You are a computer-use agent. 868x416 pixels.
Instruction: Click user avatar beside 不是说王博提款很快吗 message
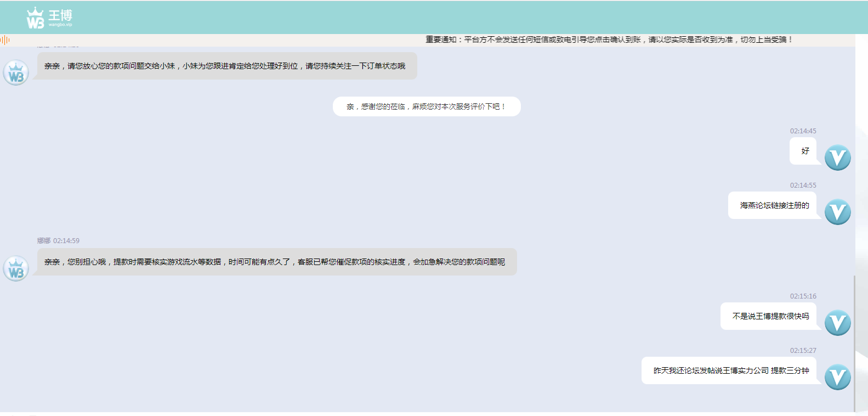pyautogui.click(x=837, y=323)
